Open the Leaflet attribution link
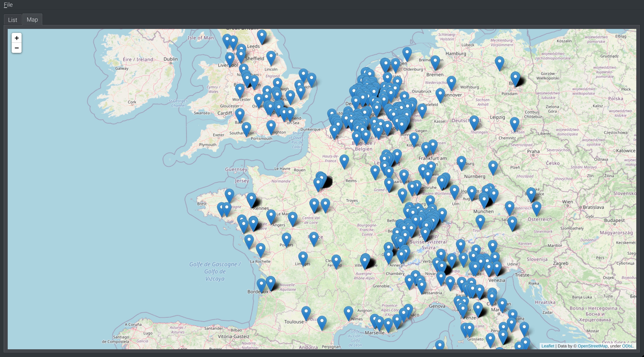The height and width of the screenshot is (357, 644). [548, 346]
